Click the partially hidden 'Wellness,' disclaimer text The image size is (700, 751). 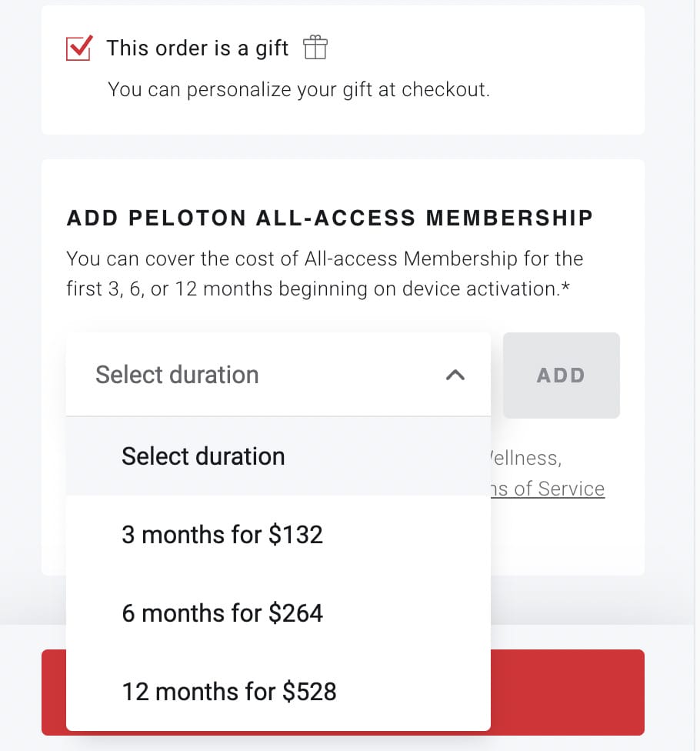pos(525,459)
